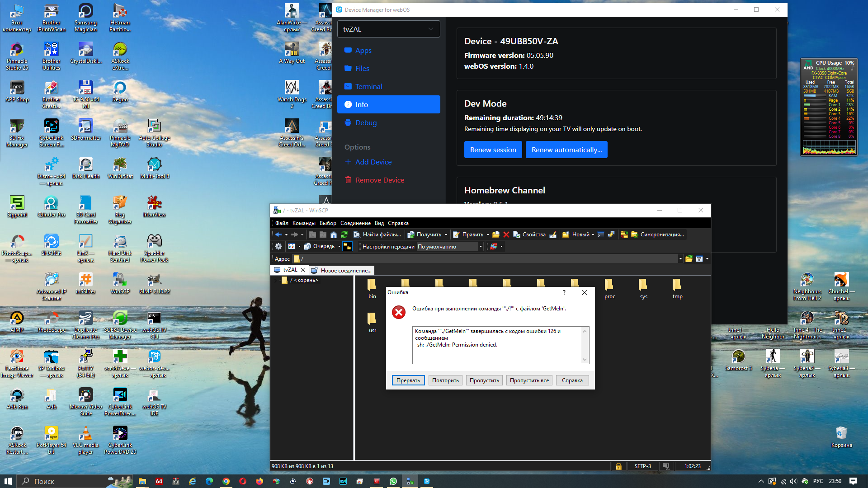This screenshot has width=868, height=488.
Task: Open the Команды menu
Action: coord(304,223)
